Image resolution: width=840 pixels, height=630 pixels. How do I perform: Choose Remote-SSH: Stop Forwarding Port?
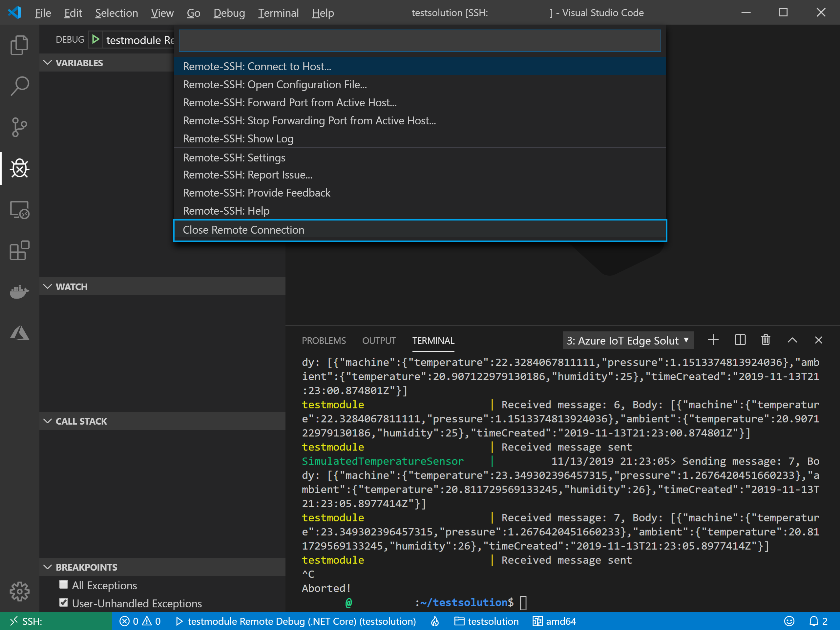point(420,120)
